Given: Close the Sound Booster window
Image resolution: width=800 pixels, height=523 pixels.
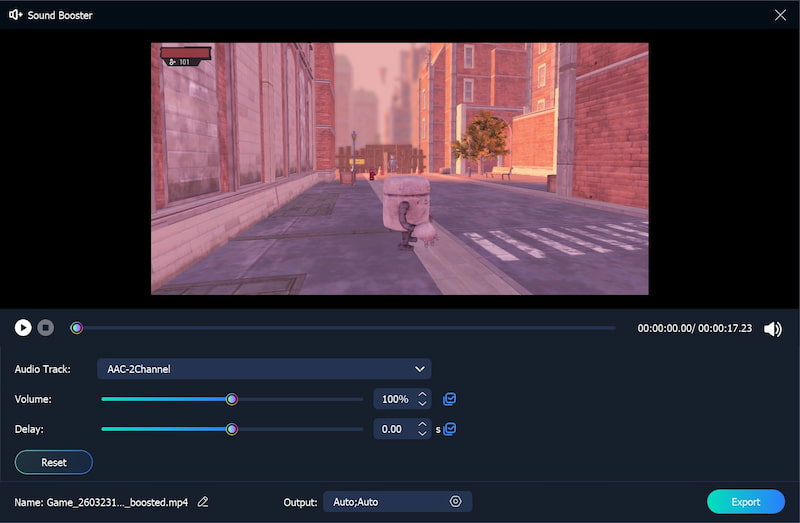Looking at the screenshot, I should click(780, 15).
